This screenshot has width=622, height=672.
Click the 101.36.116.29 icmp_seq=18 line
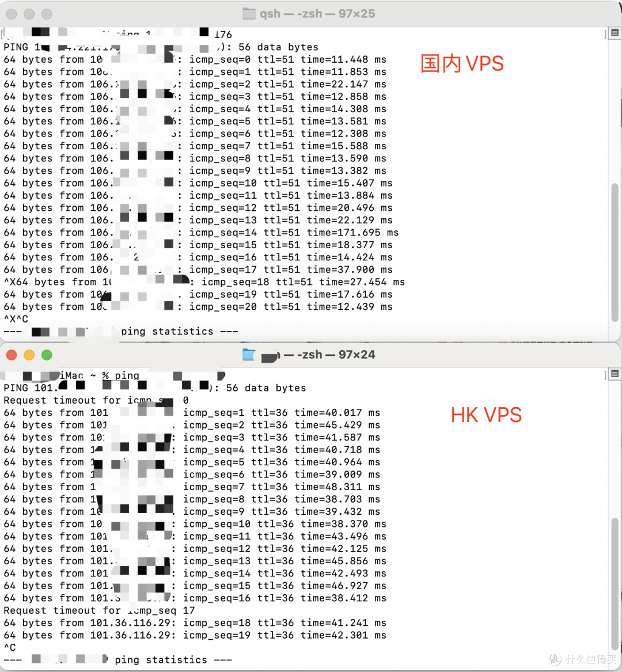(195, 622)
